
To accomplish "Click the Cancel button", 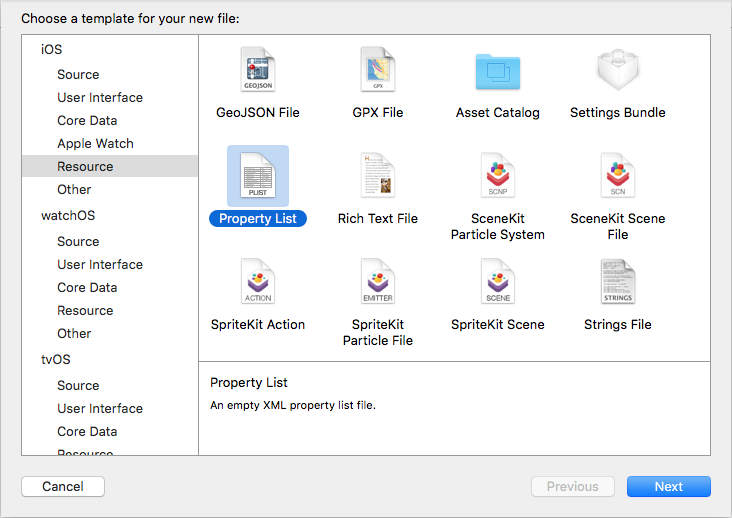I will coord(63,487).
